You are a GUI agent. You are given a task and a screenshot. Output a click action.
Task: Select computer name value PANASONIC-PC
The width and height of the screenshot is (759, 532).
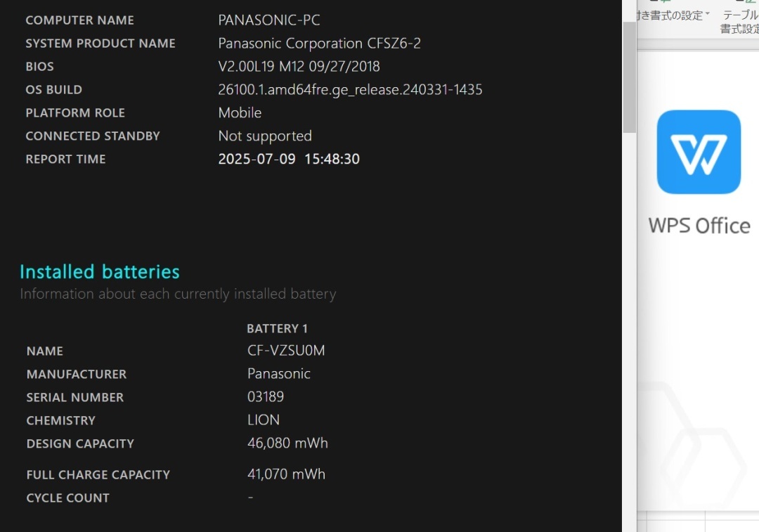(x=269, y=20)
